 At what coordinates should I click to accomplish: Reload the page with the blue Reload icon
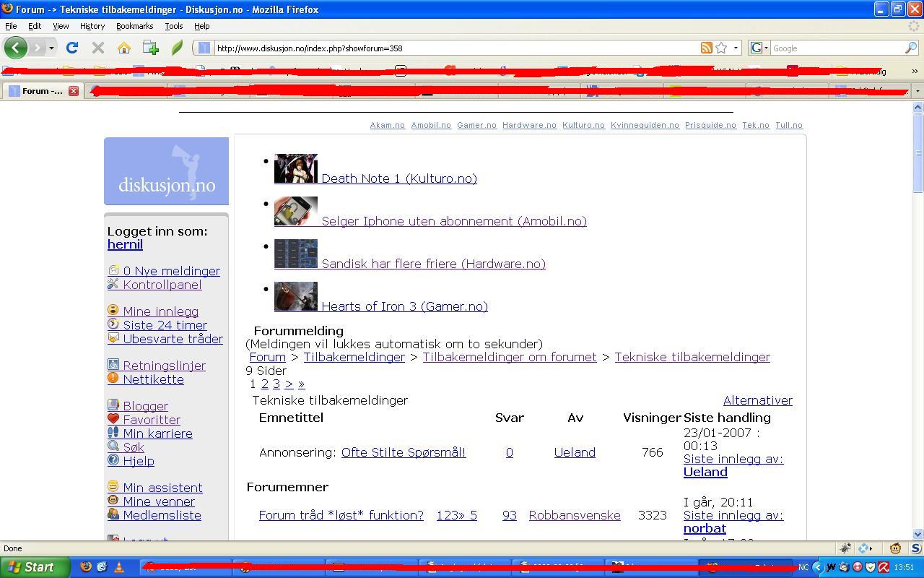pos(71,48)
